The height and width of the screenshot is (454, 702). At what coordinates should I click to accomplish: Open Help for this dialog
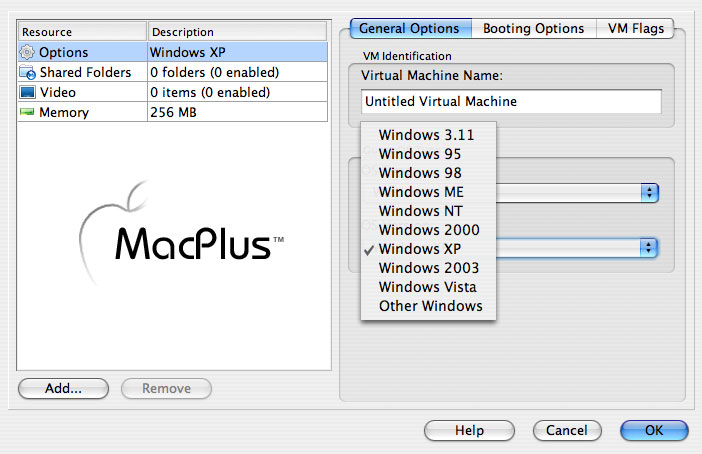[469, 430]
